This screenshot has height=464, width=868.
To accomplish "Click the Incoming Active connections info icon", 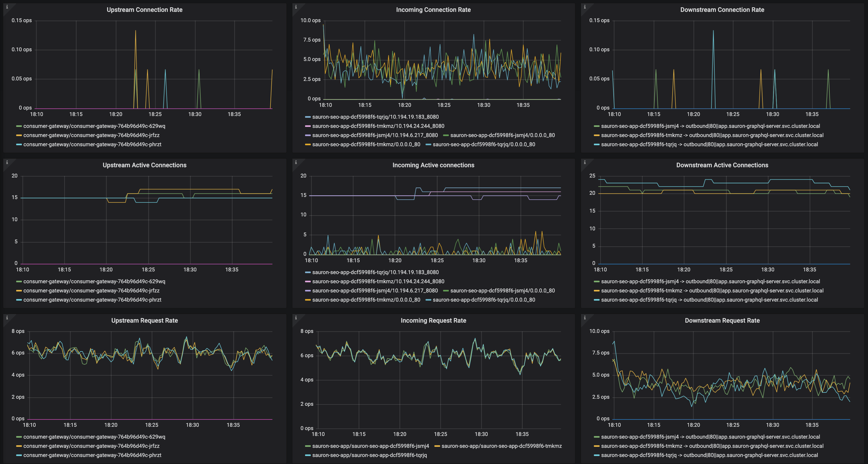I will click(296, 162).
